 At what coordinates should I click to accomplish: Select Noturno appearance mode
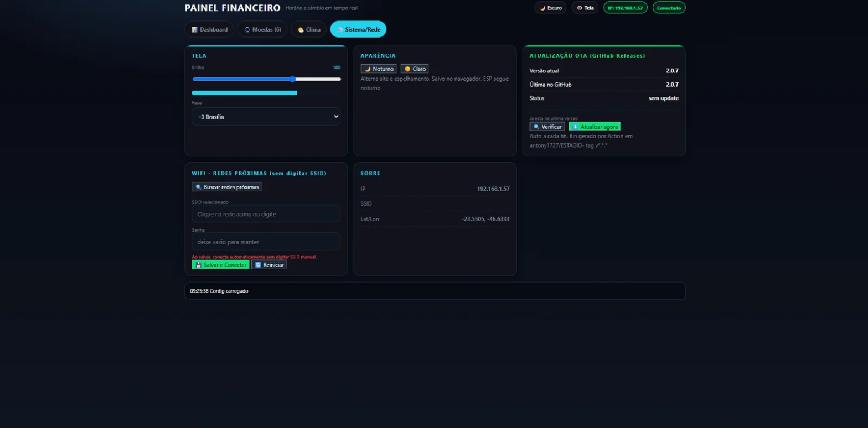[379, 69]
